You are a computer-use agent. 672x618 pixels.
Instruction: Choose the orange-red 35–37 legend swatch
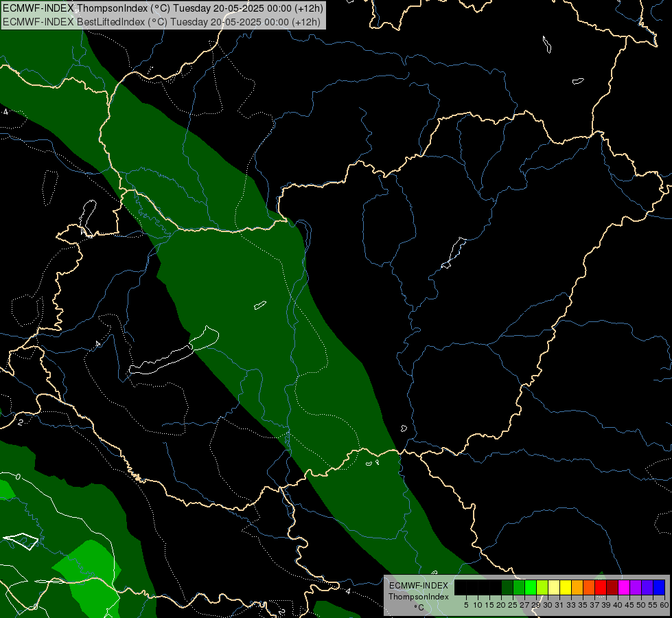(589, 587)
